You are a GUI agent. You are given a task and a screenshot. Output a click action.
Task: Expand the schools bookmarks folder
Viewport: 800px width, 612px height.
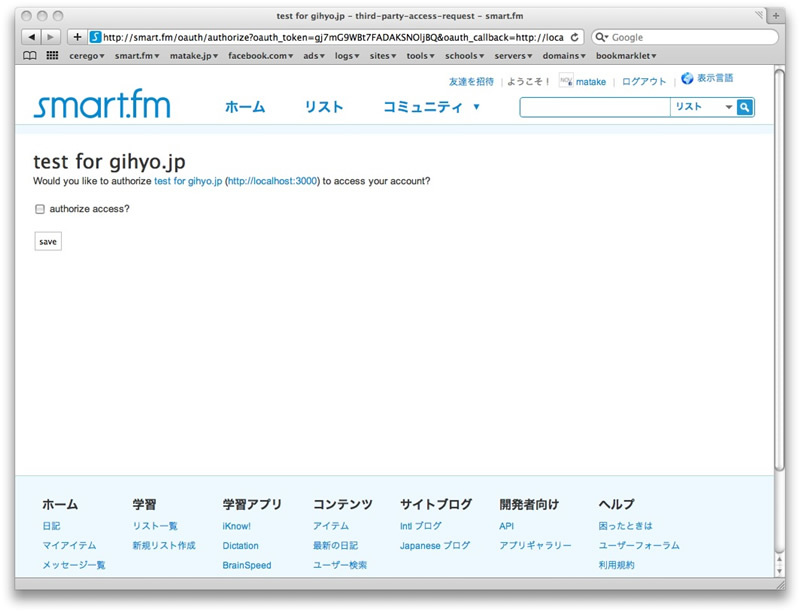pyautogui.click(x=464, y=56)
